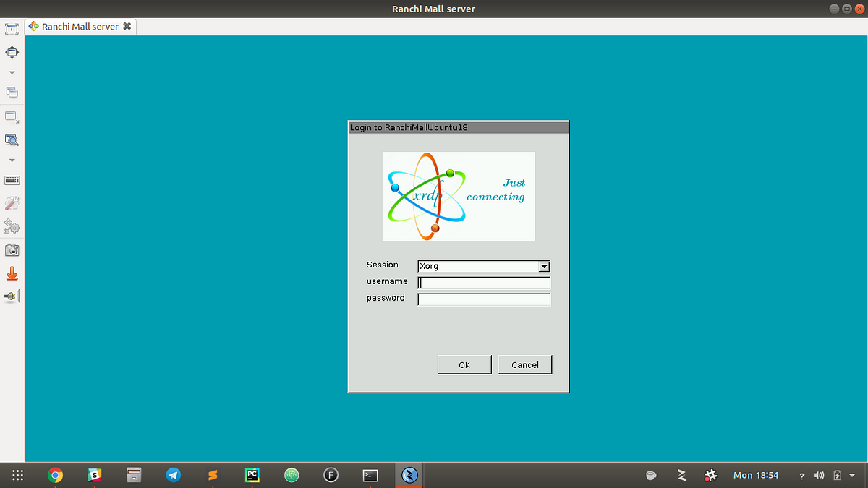868x488 pixels.
Task: Click the Slack tray icon with red dot
Action: pyautogui.click(x=710, y=475)
